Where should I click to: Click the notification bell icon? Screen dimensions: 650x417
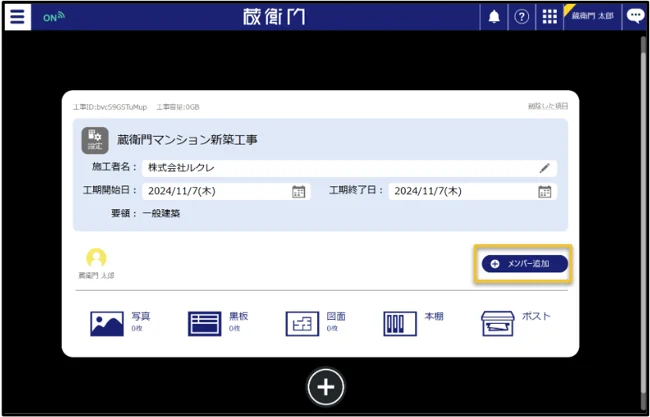(x=494, y=17)
